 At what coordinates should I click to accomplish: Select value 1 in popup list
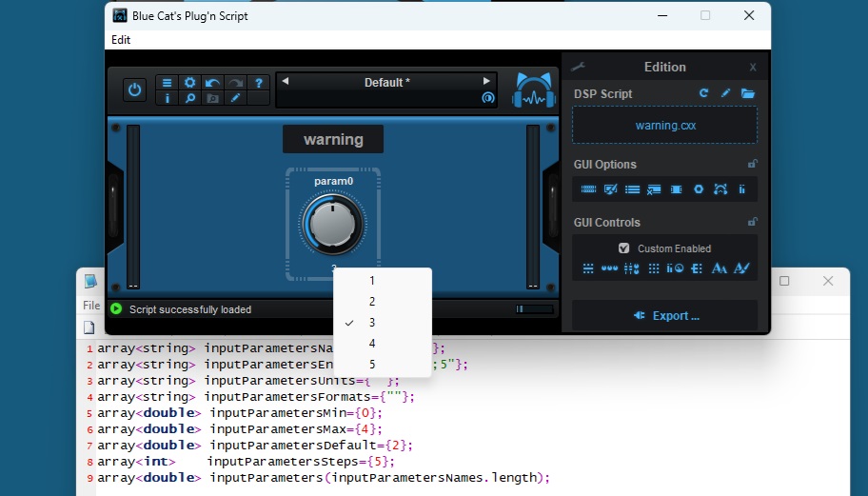point(372,281)
